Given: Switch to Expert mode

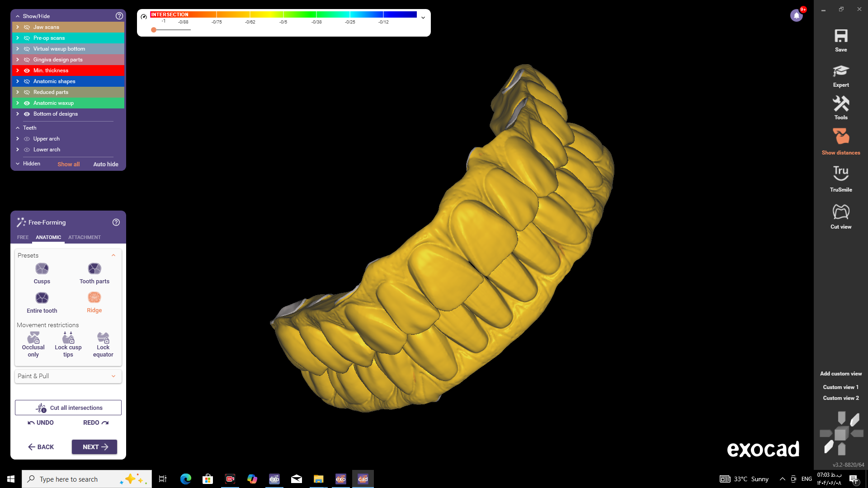Looking at the screenshot, I should click(x=840, y=71).
